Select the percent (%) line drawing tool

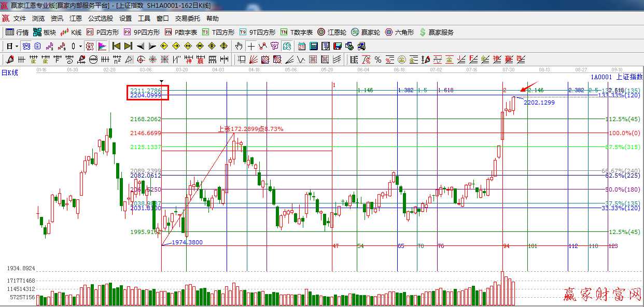(378, 60)
